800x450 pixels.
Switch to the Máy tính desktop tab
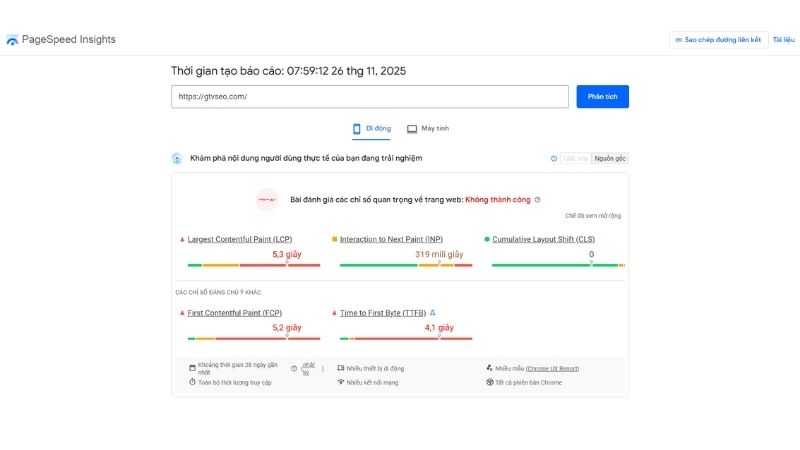pos(428,129)
